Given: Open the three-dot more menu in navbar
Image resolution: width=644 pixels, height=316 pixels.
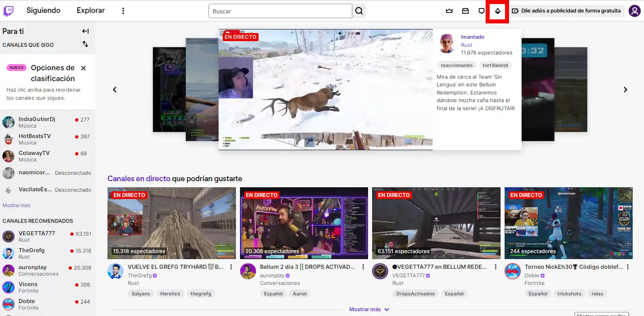Looking at the screenshot, I should [123, 11].
